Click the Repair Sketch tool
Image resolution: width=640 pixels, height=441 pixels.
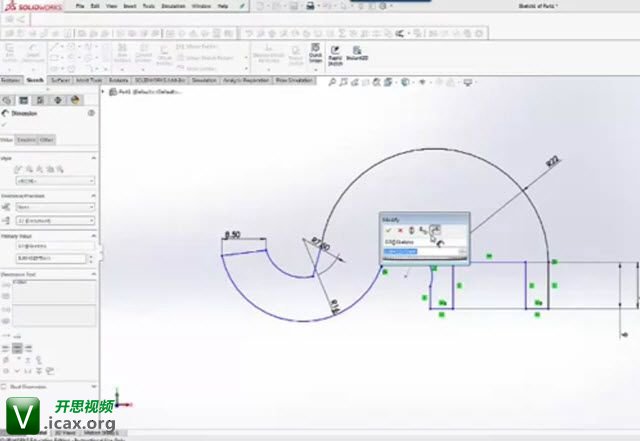point(296,55)
